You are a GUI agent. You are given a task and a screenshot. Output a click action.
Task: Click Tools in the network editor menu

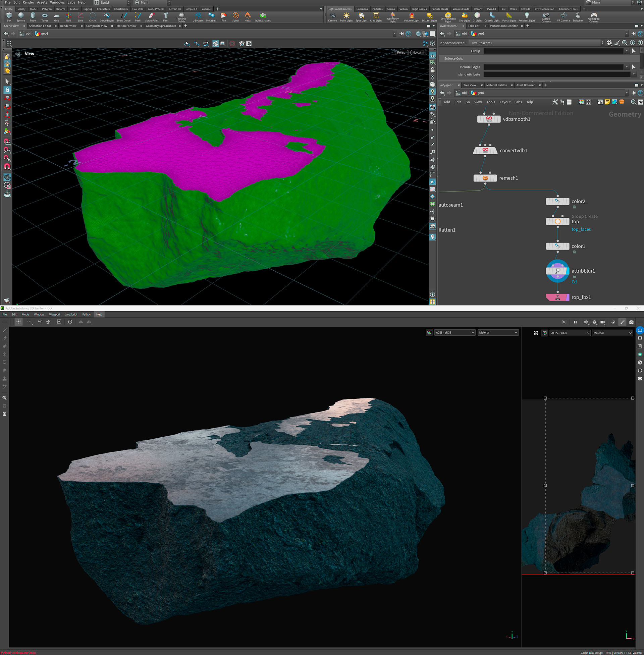pos(490,102)
